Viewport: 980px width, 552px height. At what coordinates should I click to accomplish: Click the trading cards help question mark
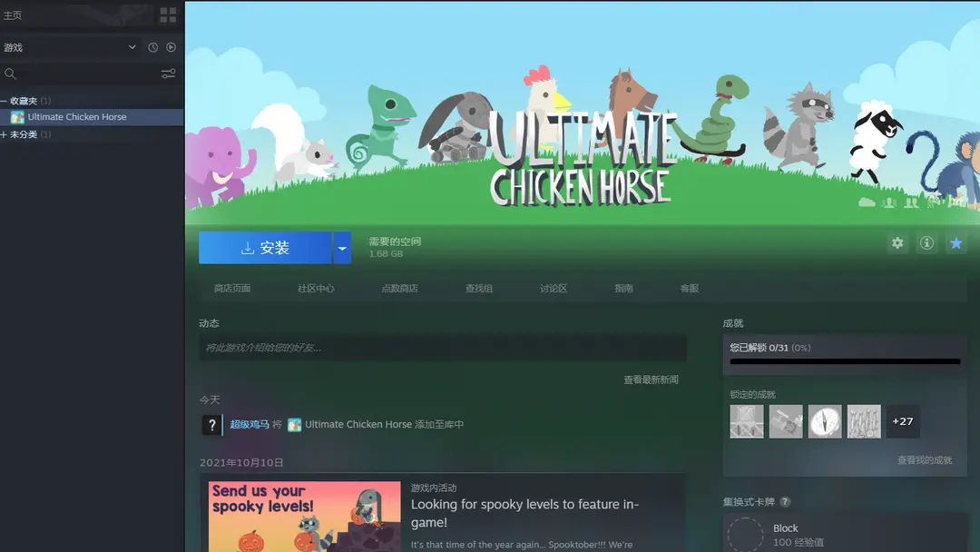coord(785,502)
